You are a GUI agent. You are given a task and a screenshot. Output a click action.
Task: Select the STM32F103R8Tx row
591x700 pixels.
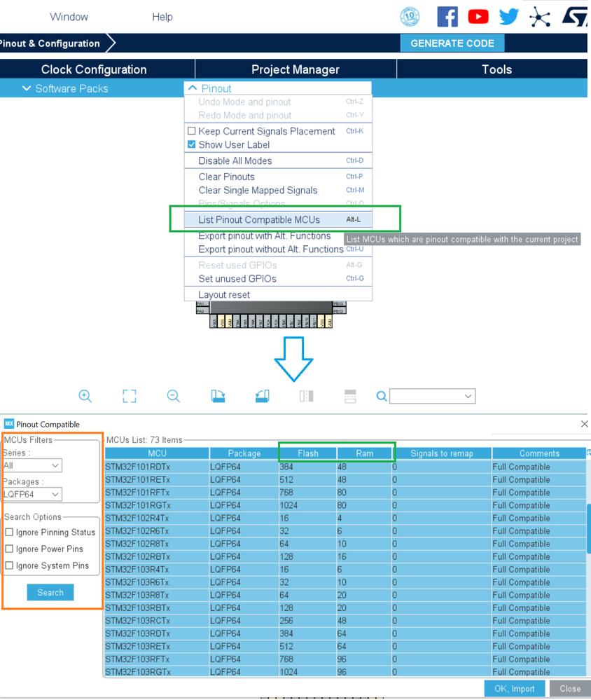[x=345, y=595]
